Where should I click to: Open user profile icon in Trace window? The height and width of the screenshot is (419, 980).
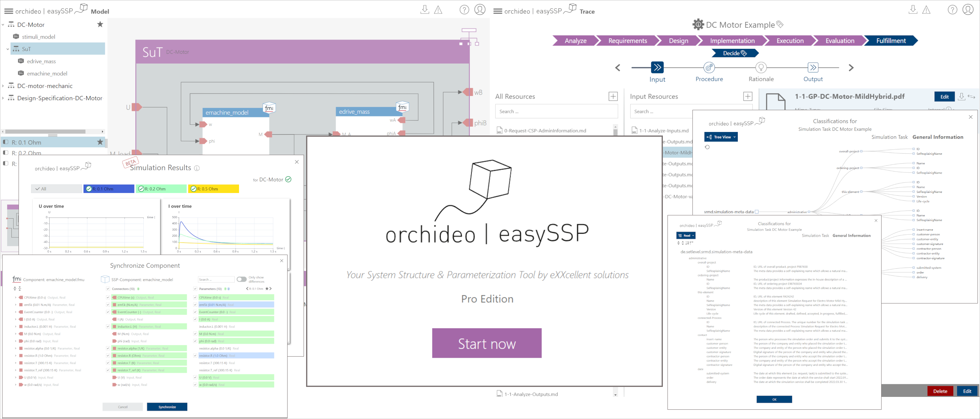pyautogui.click(x=968, y=10)
